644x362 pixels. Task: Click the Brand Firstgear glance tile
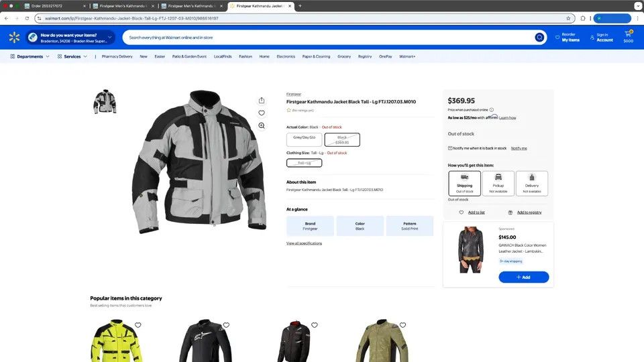click(x=310, y=226)
